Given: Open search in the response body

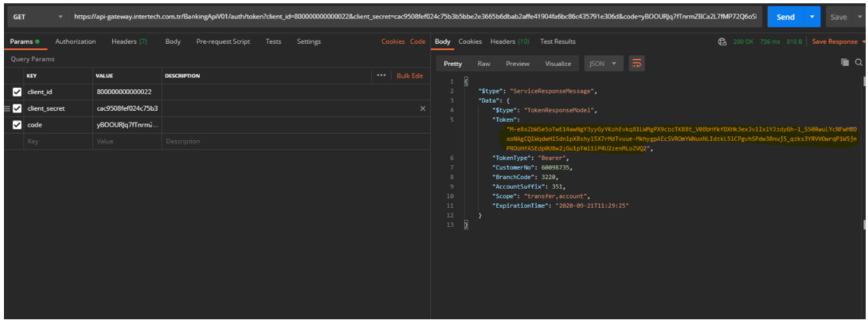Looking at the screenshot, I should pyautogui.click(x=858, y=62).
